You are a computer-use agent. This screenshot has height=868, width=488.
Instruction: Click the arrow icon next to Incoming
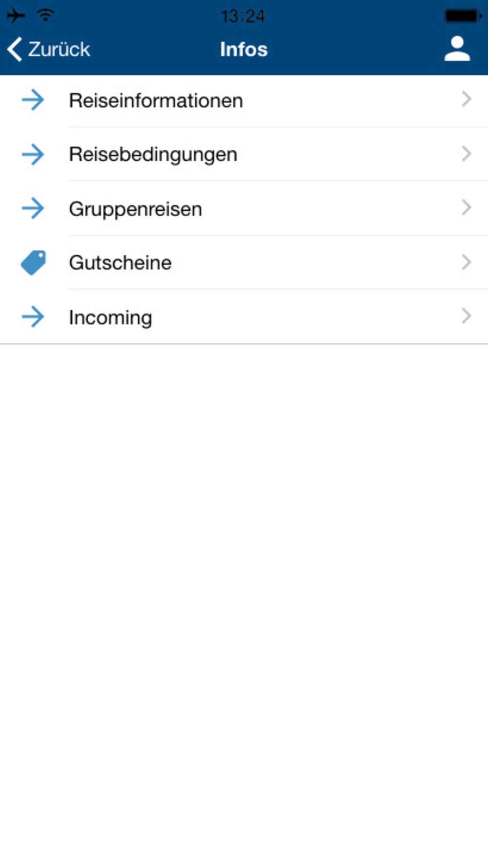click(x=33, y=317)
